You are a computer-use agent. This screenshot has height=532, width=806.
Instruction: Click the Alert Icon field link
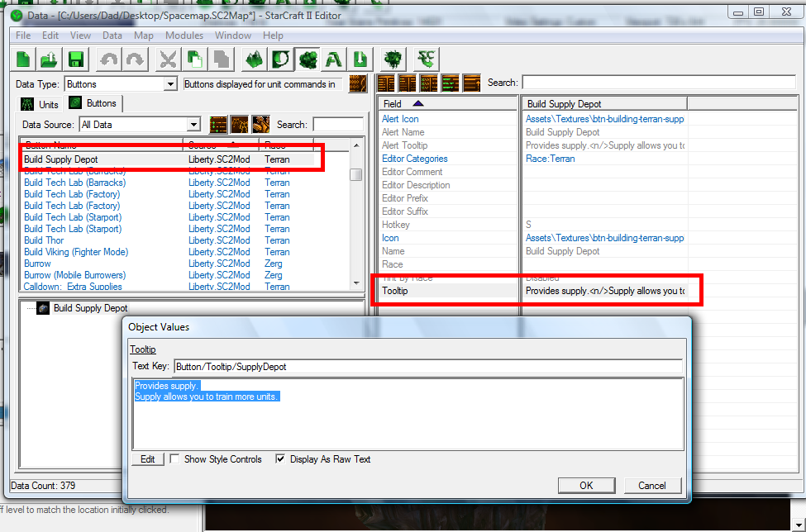pyautogui.click(x=400, y=119)
